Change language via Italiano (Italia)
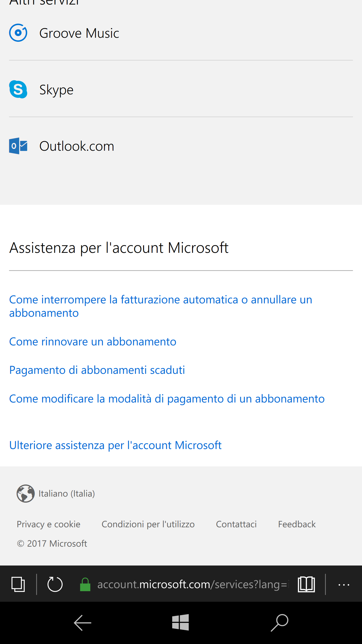The image size is (362, 644). coord(66,494)
